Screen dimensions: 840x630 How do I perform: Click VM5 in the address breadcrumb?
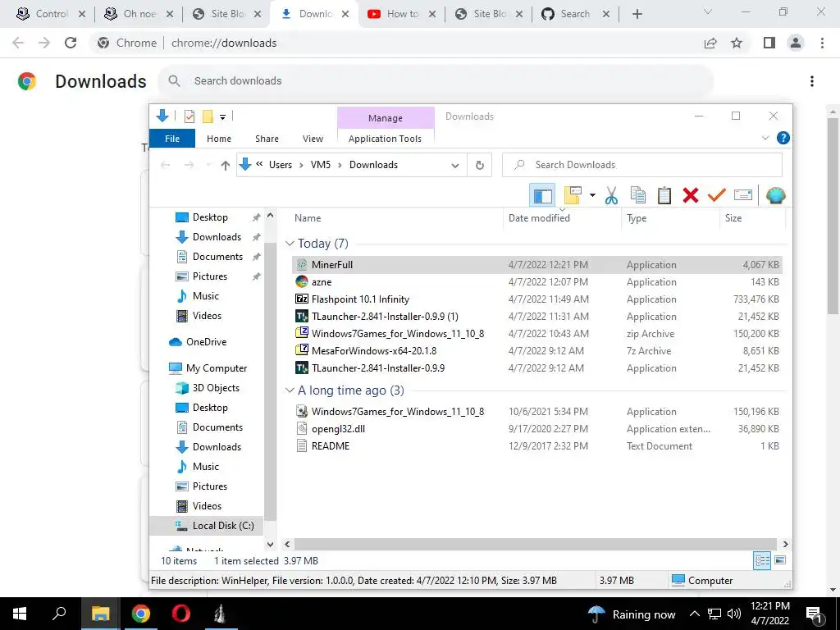321,165
